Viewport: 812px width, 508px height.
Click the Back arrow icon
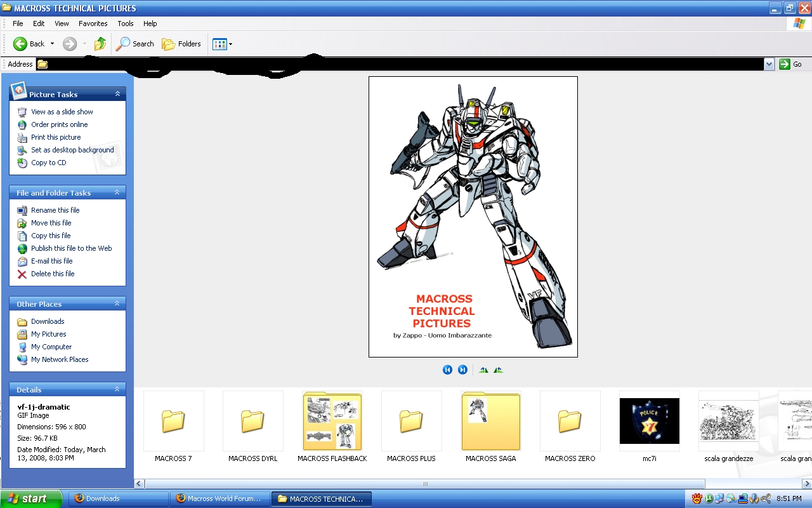click(x=20, y=44)
